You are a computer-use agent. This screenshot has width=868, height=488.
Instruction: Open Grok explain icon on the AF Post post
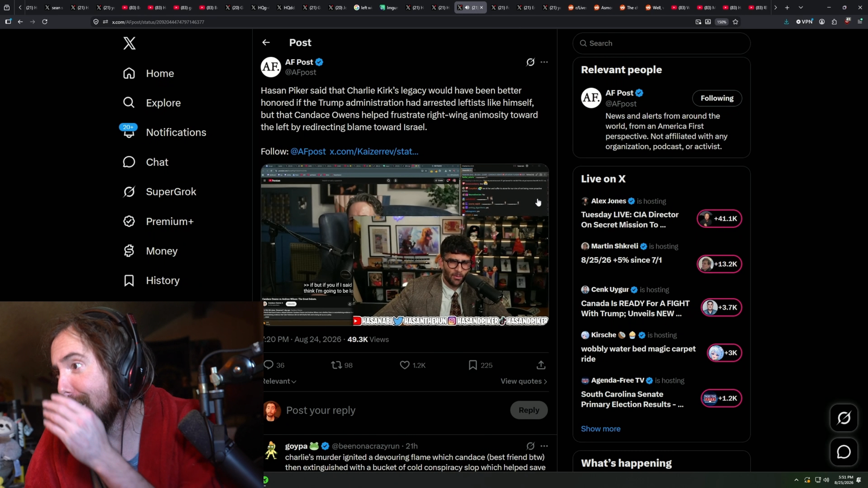(x=531, y=62)
